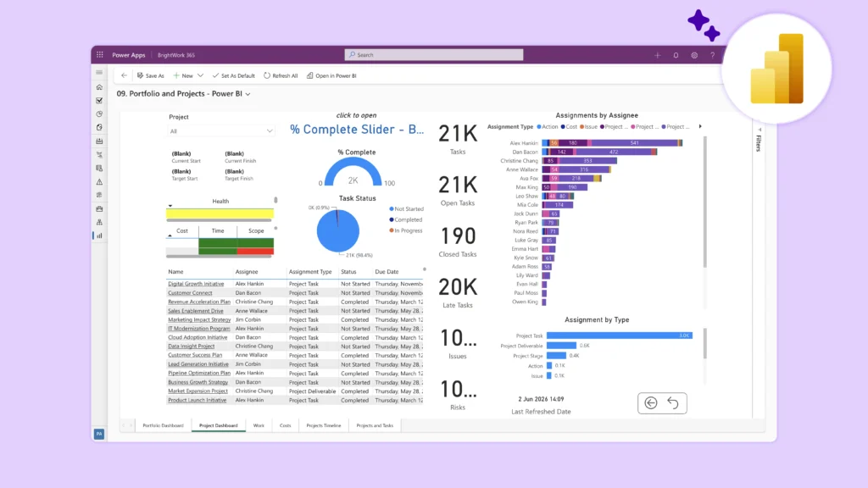Switch to the Costs tab
Screen dimensions: 868x488
[x=285, y=425]
